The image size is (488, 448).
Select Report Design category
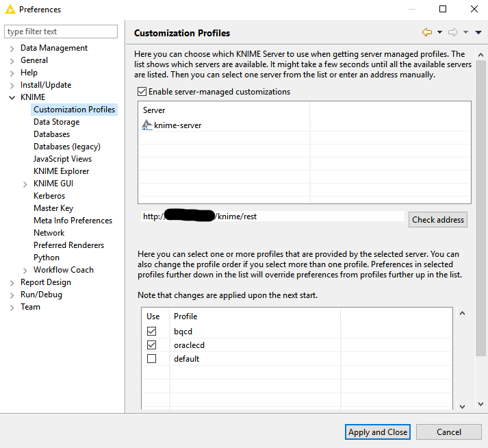point(46,282)
